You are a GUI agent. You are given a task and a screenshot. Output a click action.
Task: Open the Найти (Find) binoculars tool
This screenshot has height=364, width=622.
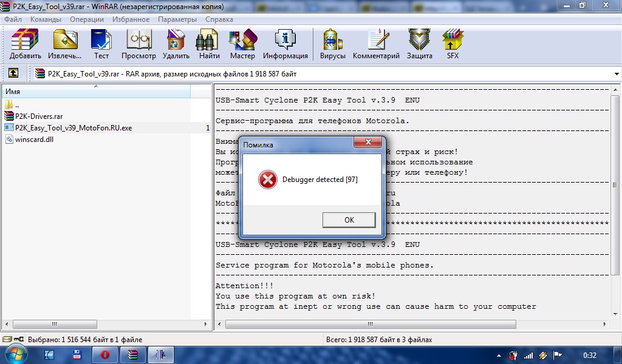click(209, 44)
